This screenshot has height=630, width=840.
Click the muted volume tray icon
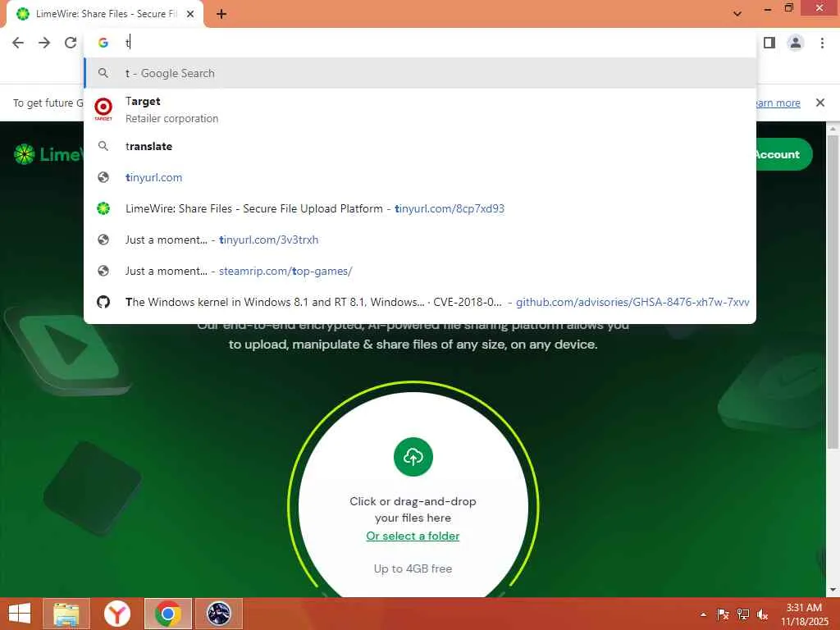pos(762,614)
